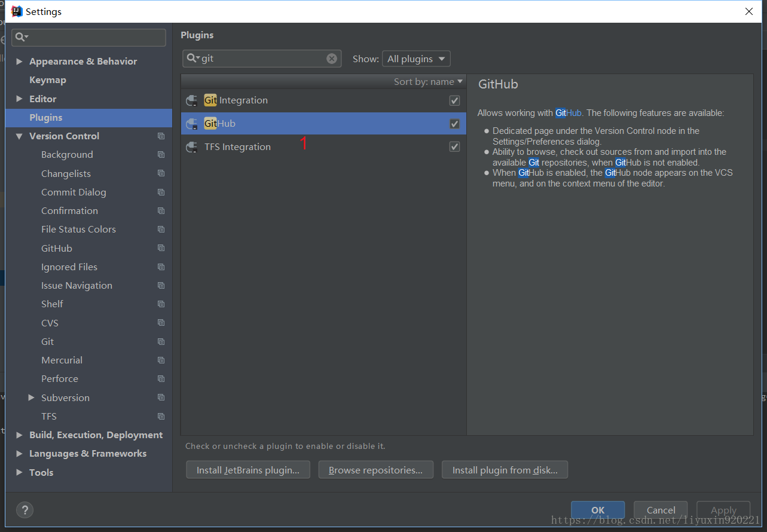Click Browse repositories button

tap(375, 470)
